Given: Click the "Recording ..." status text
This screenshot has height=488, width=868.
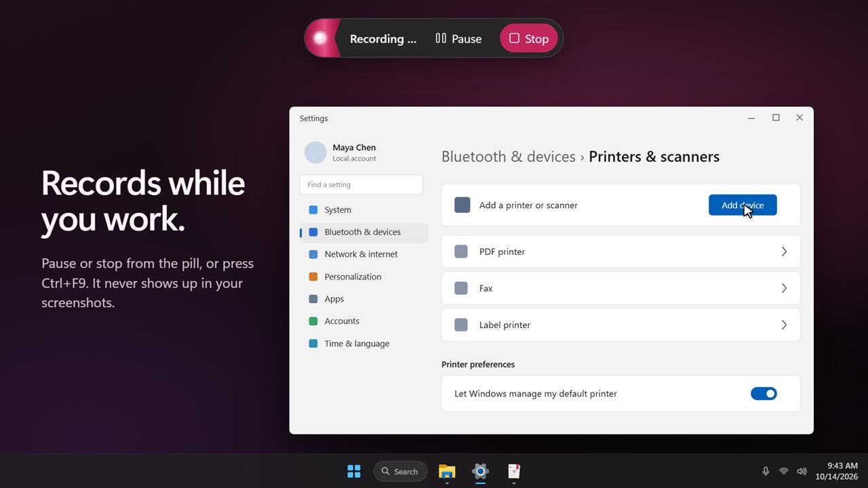Looking at the screenshot, I should click(383, 39).
